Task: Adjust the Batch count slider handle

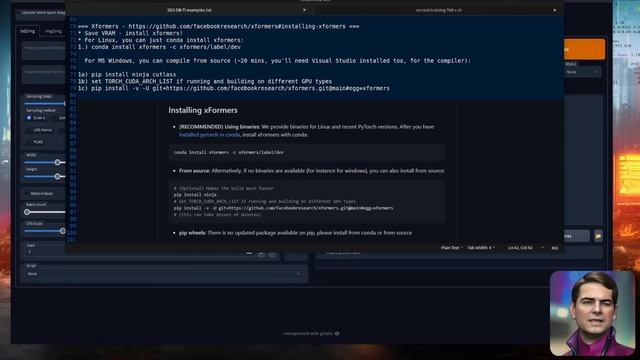Action: (27, 212)
